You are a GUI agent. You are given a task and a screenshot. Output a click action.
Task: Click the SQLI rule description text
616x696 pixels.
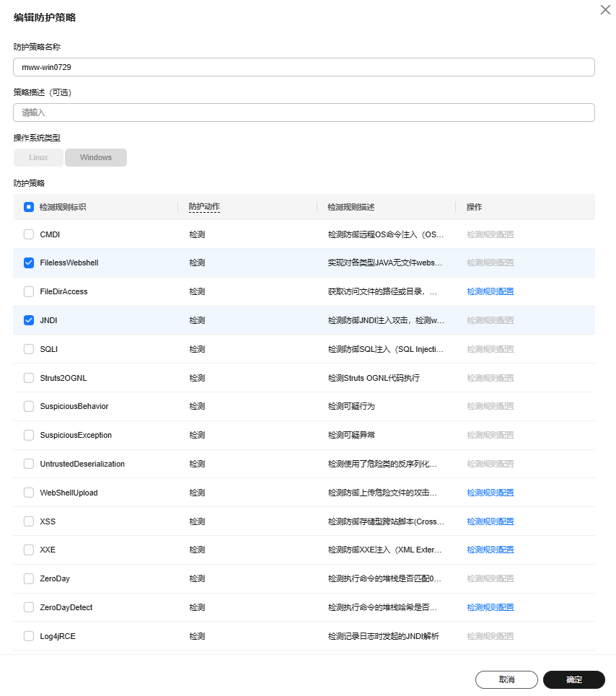pos(385,349)
